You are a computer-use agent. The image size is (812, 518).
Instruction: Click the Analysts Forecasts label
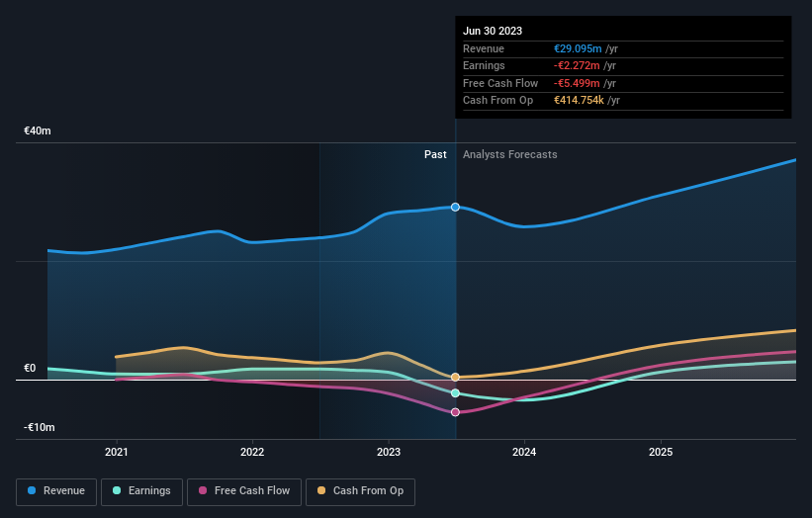point(510,155)
